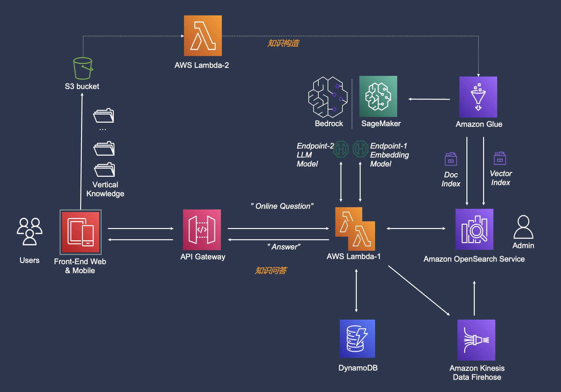Select the Endpoint-1 Embedding Model hexagon icon
561x392 pixels.
tap(361, 149)
